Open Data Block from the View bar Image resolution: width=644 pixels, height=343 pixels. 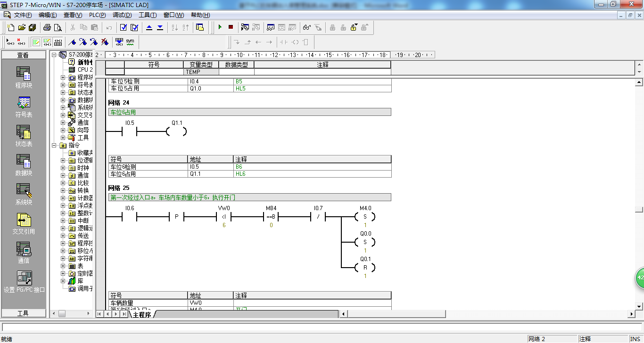pos(24,165)
